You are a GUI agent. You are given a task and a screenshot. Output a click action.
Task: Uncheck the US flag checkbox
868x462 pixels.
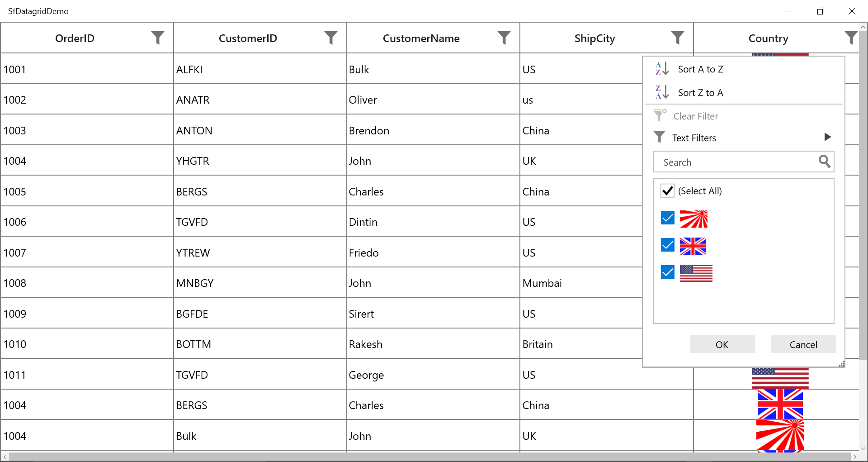tap(667, 272)
